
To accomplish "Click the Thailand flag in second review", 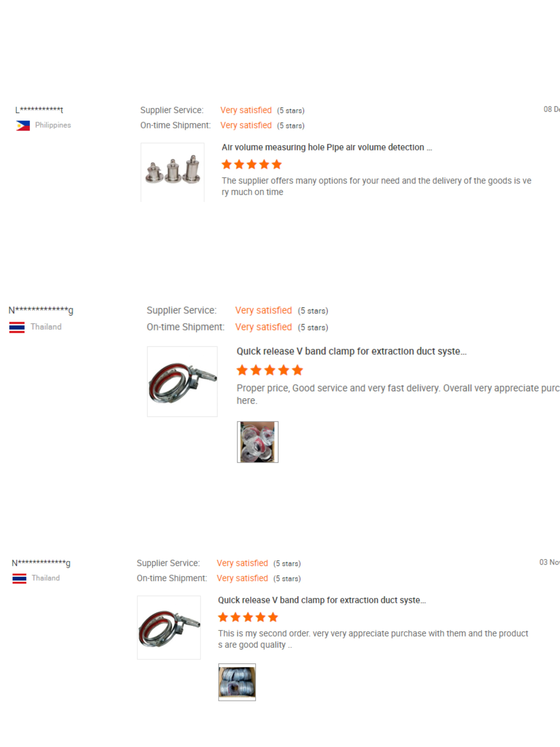I will (x=17, y=327).
